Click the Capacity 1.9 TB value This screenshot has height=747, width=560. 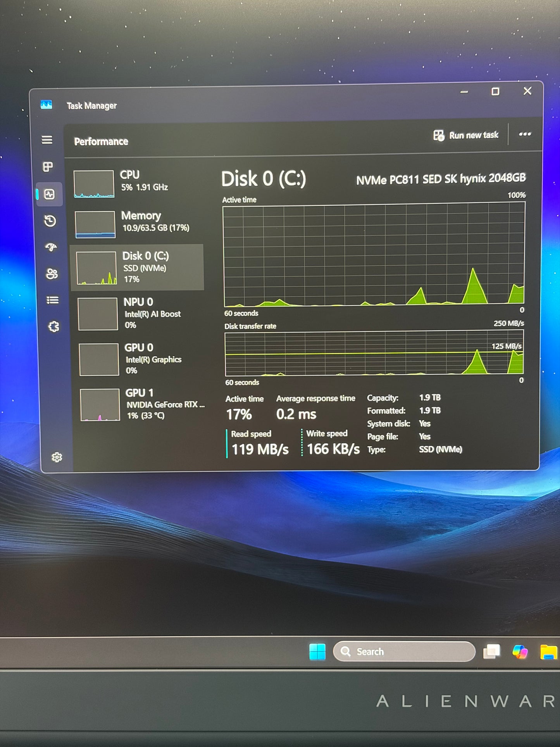[430, 398]
